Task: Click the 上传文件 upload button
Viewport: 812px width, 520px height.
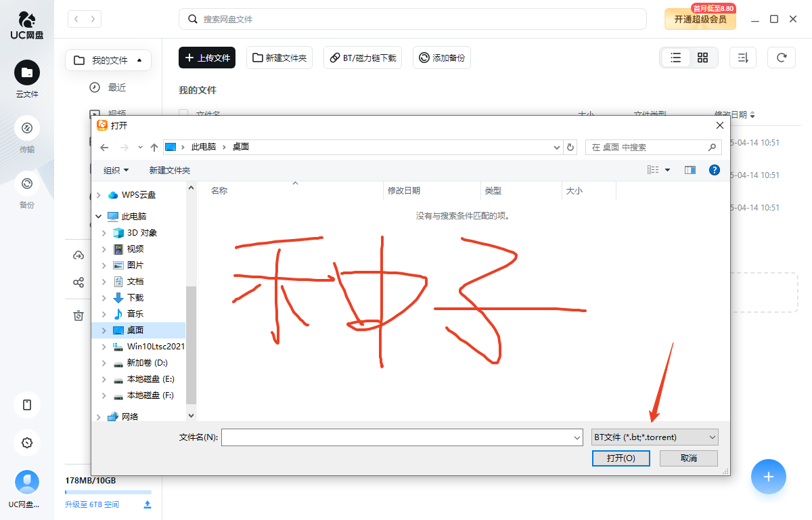Action: tap(207, 58)
